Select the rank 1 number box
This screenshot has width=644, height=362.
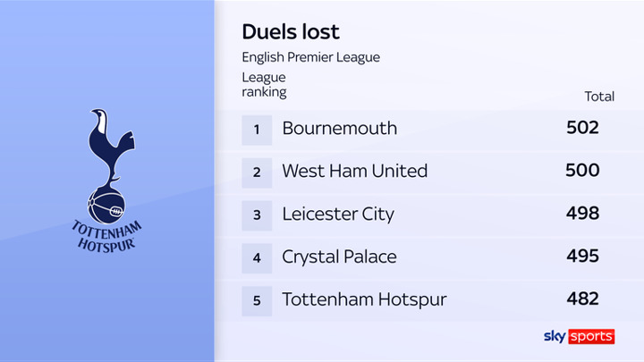click(257, 129)
